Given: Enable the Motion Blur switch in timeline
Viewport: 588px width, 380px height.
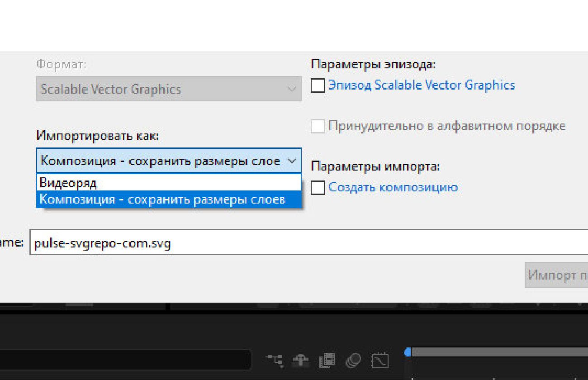Looking at the screenshot, I should [353, 360].
